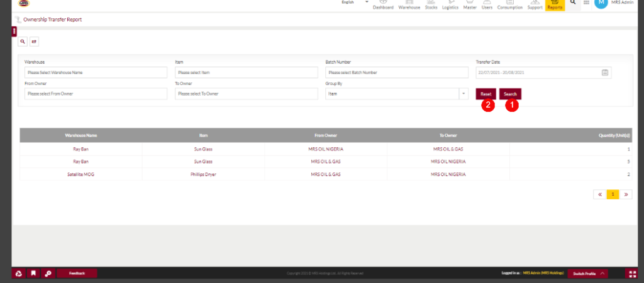Open the Users menu
Screen dimensions: 644x283
click(x=487, y=5)
